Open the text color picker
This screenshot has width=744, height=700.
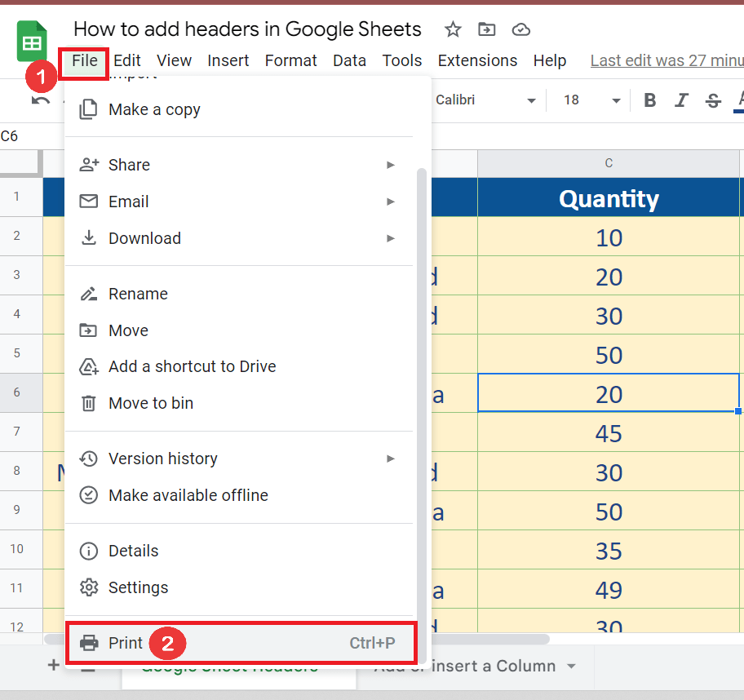coord(739,100)
